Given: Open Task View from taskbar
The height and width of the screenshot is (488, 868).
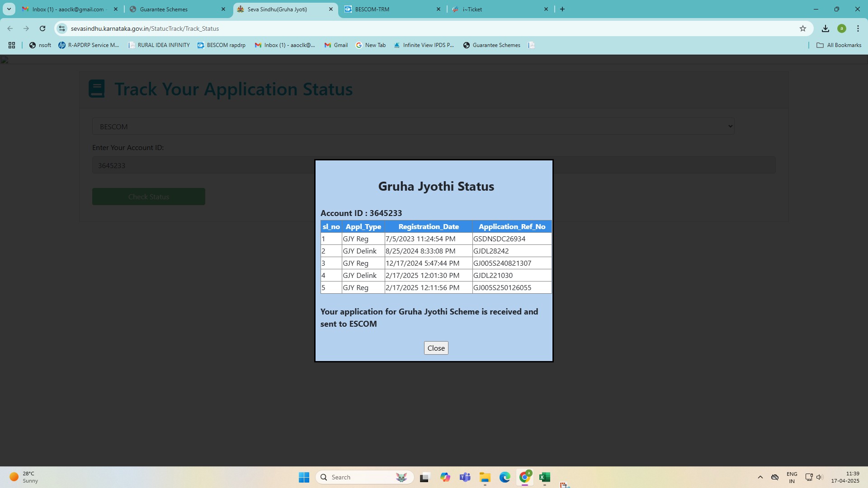Looking at the screenshot, I should 424,477.
